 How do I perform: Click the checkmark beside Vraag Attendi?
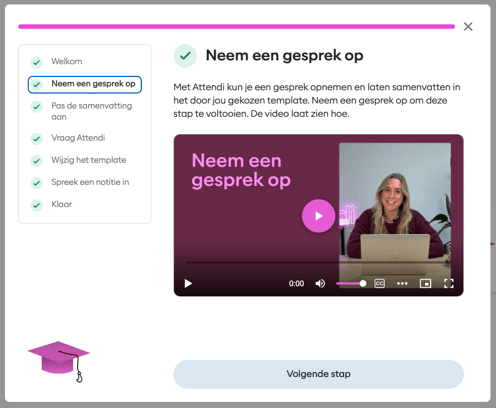[37, 139]
